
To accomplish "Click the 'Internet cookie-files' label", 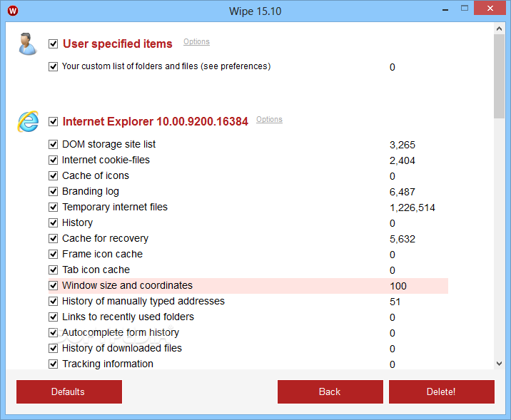I will [x=106, y=160].
